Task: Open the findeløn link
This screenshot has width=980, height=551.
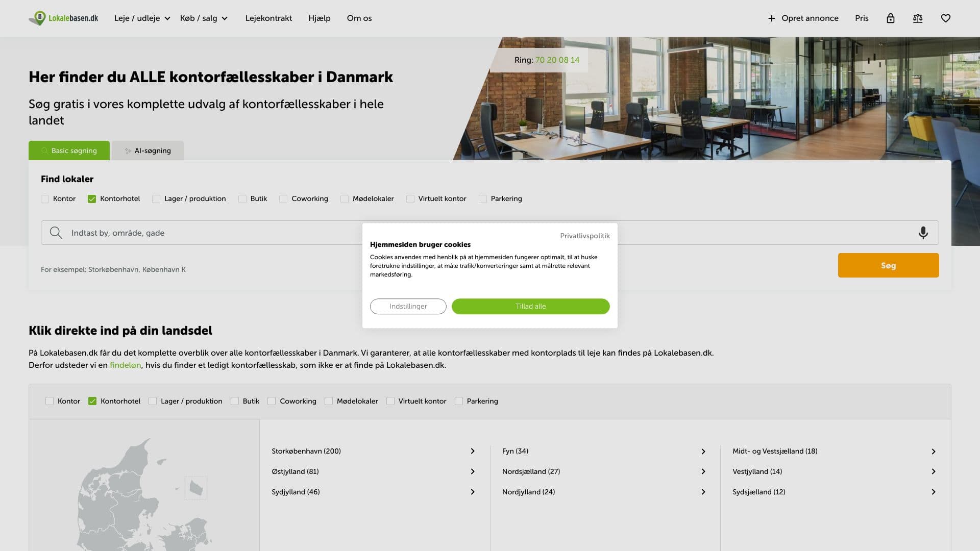Action: pyautogui.click(x=125, y=365)
